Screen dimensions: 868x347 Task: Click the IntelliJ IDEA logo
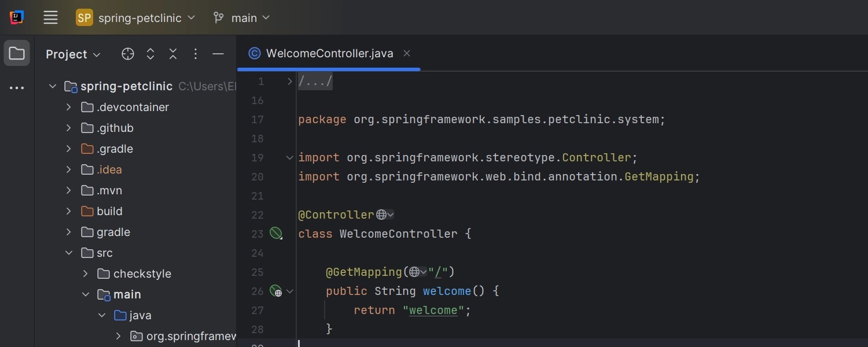(17, 17)
